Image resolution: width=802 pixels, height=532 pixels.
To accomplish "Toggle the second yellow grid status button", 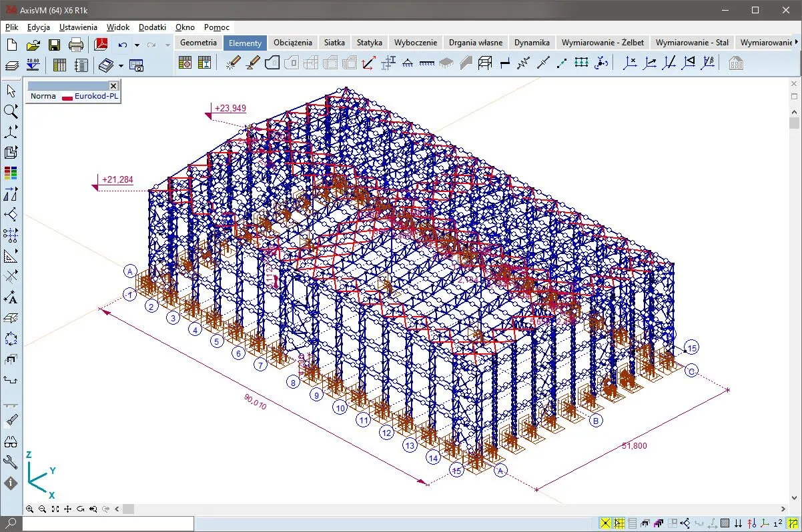I will click(x=619, y=523).
